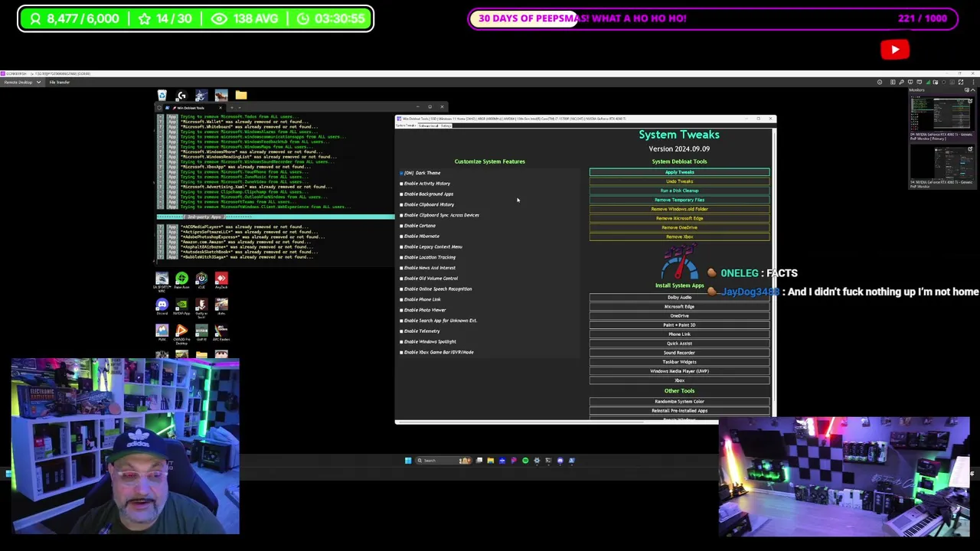Click Remove Windows.old Folder button

[x=679, y=209]
